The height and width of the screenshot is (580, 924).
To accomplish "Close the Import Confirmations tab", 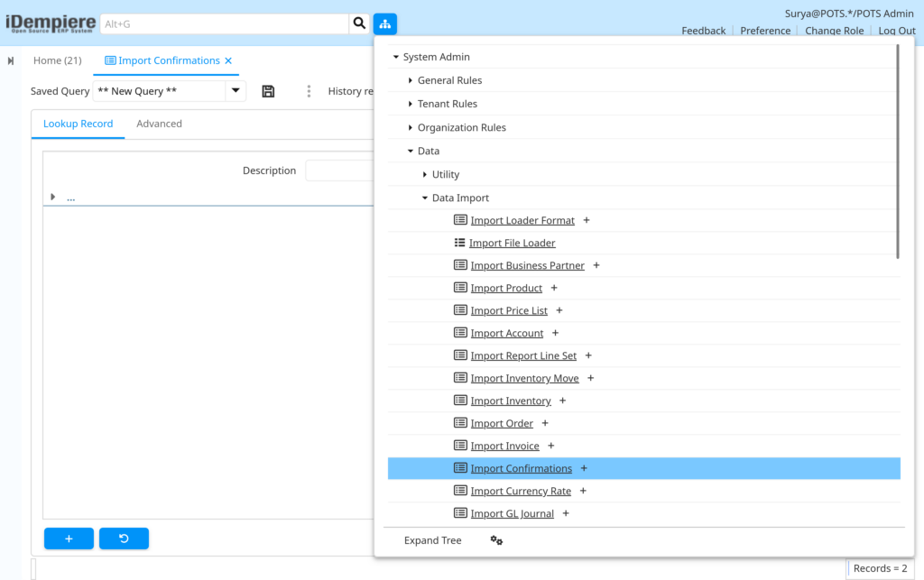I will 228,60.
